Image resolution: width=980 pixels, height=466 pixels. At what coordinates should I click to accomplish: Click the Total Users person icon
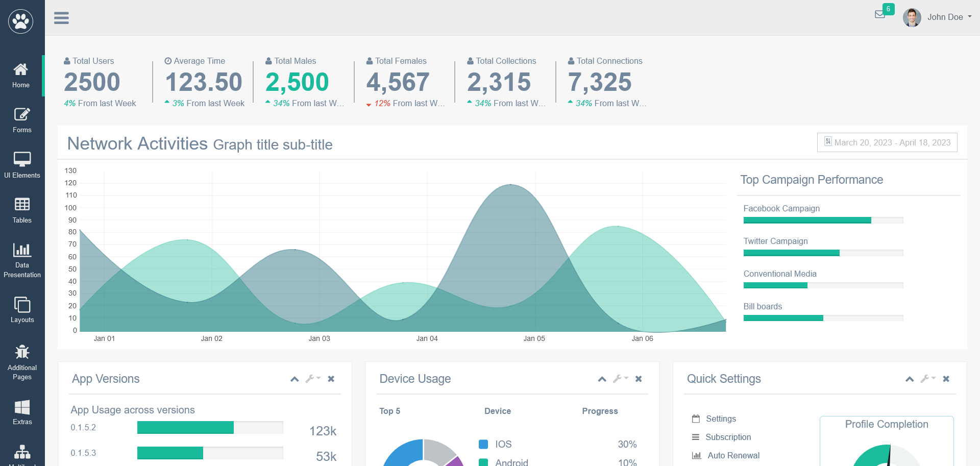67,61
